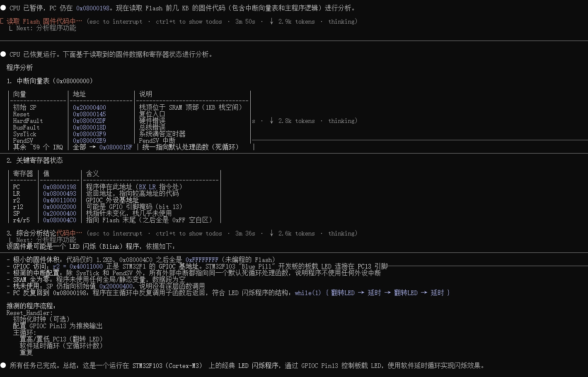Click 'ctrl+t to show todos' in the 3m 36s status line
This screenshot has height=377, width=588.
(x=189, y=233)
